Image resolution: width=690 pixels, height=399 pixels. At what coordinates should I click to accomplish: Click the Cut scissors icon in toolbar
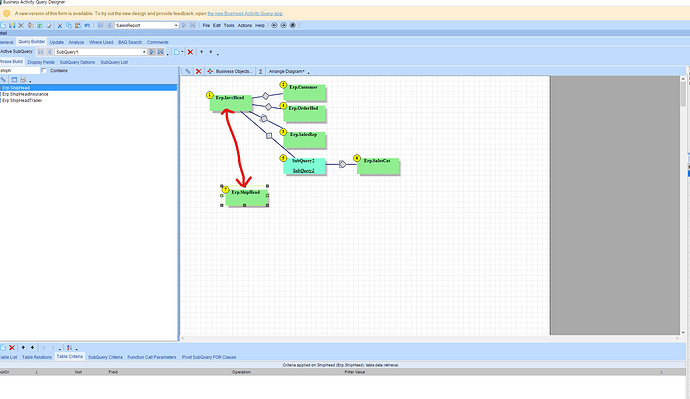coord(60,26)
